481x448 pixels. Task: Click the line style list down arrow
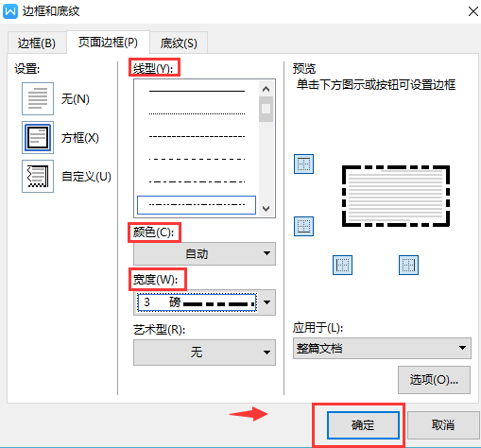point(266,209)
